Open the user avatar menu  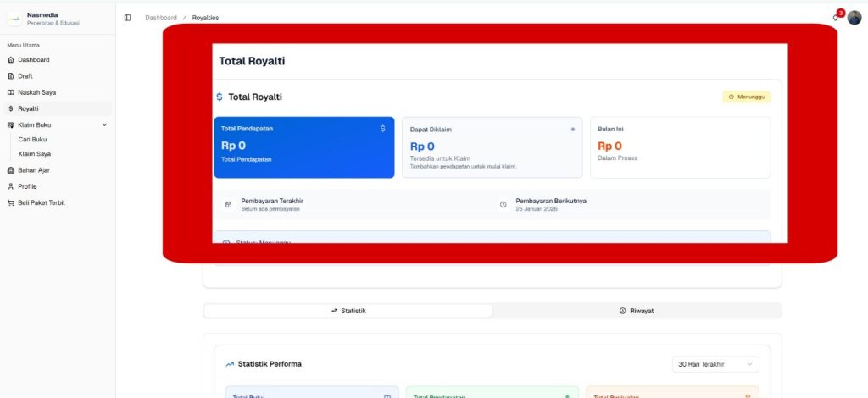[x=854, y=18]
